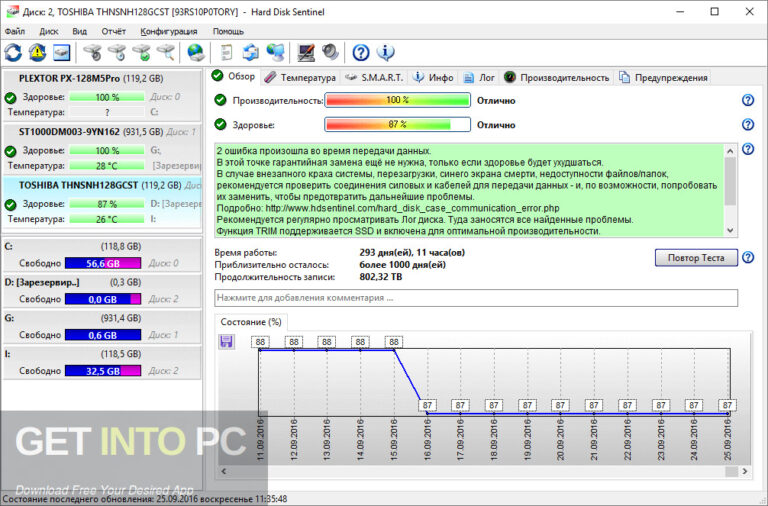The width and height of the screenshot is (768, 506).
Task: Click the disk with green checkmark icon
Action: (x=142, y=52)
